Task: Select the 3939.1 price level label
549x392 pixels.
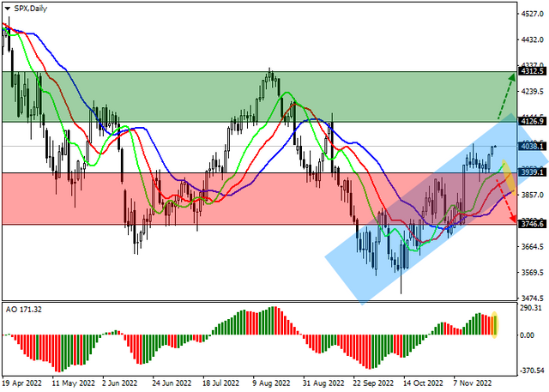Action: pyautogui.click(x=533, y=172)
